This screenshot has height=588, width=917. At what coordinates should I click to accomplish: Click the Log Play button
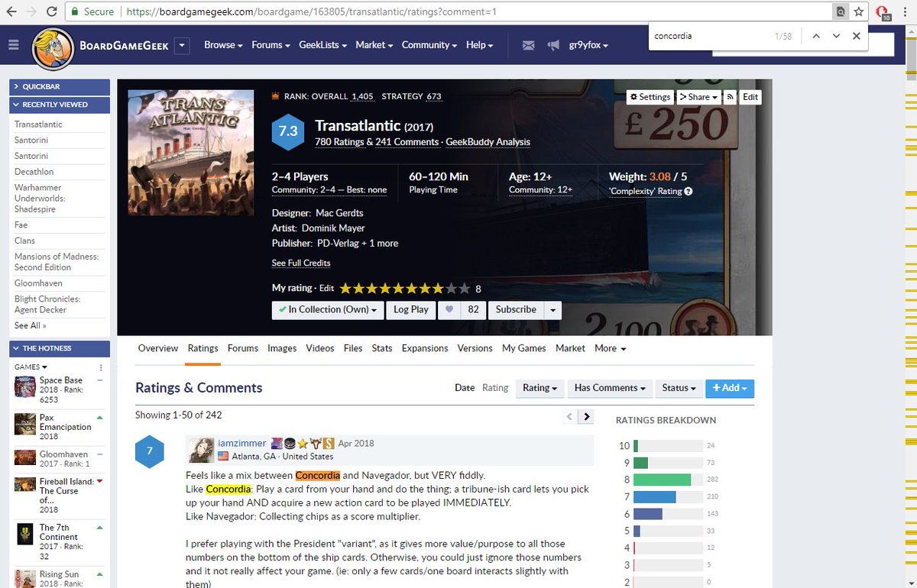click(411, 310)
